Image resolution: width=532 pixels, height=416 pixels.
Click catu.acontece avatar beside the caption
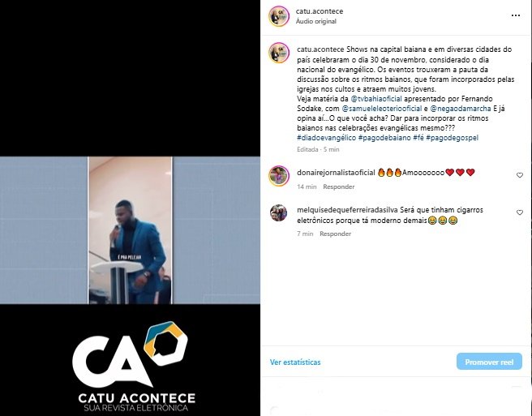click(279, 53)
